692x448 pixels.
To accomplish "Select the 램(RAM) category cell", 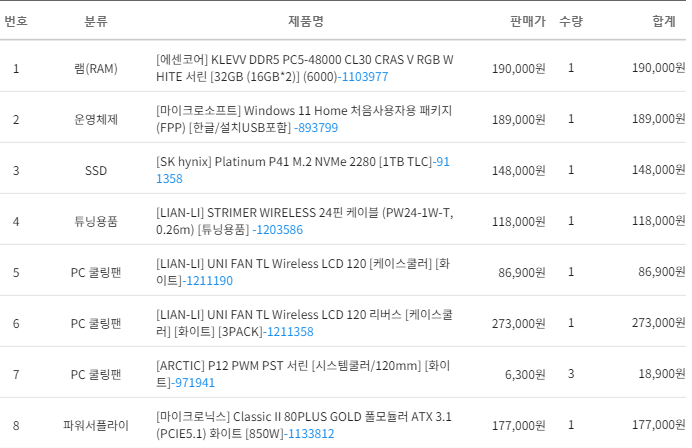I will [96, 68].
